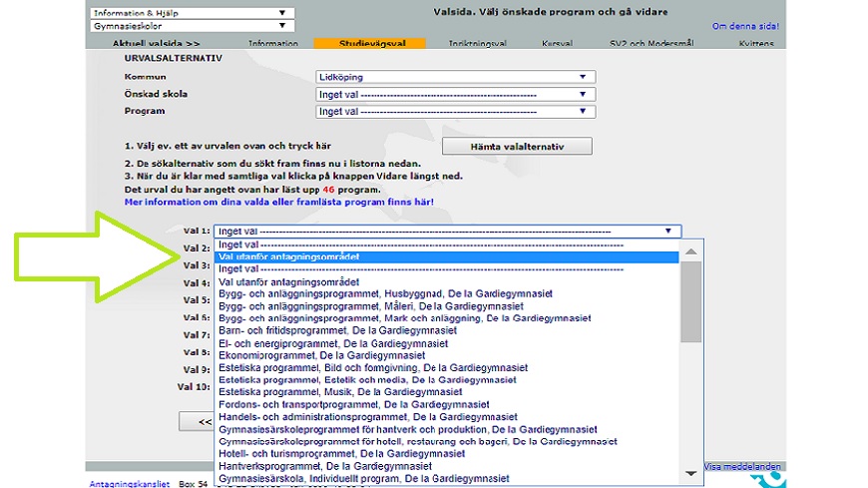Screen dimensions: 868x488
Task: Click the Hämta valalternativ button
Action: pos(517,147)
